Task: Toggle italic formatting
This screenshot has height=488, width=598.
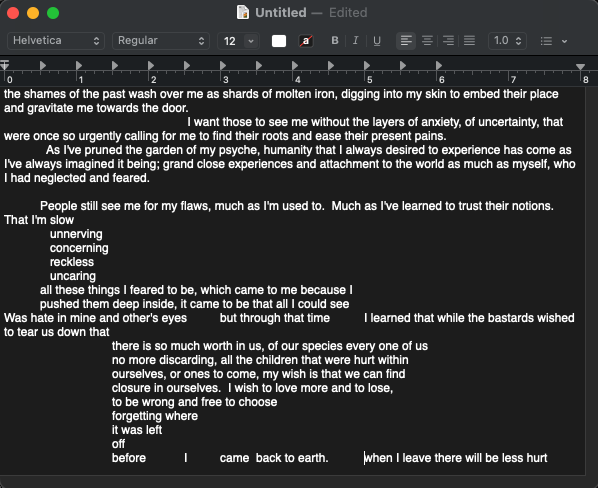Action: (x=355, y=40)
